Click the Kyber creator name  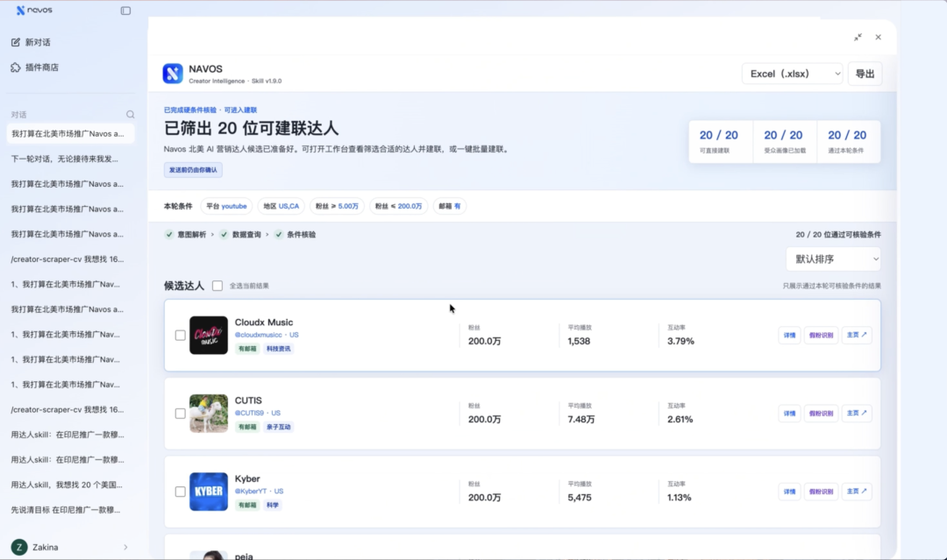coord(247,479)
